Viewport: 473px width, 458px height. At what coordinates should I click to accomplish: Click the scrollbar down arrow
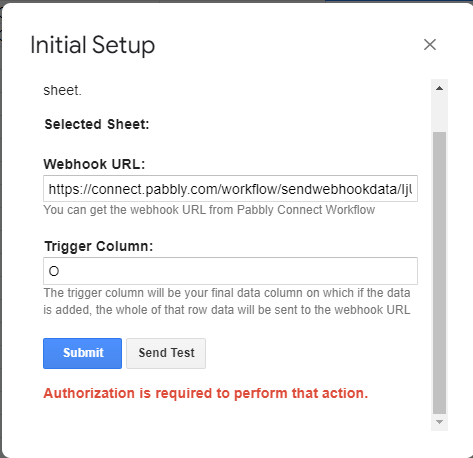click(x=439, y=422)
